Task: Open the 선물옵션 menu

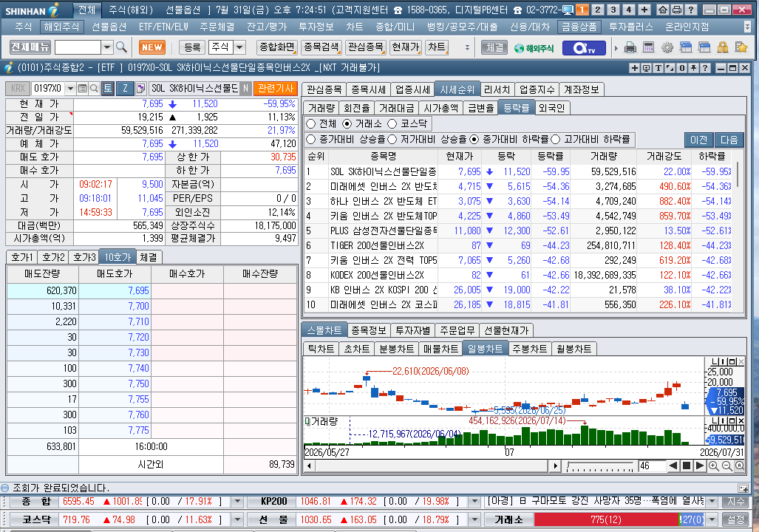Action: point(109,27)
